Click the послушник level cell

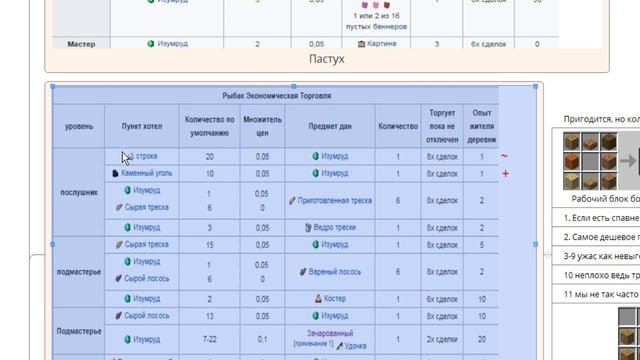[x=79, y=192]
